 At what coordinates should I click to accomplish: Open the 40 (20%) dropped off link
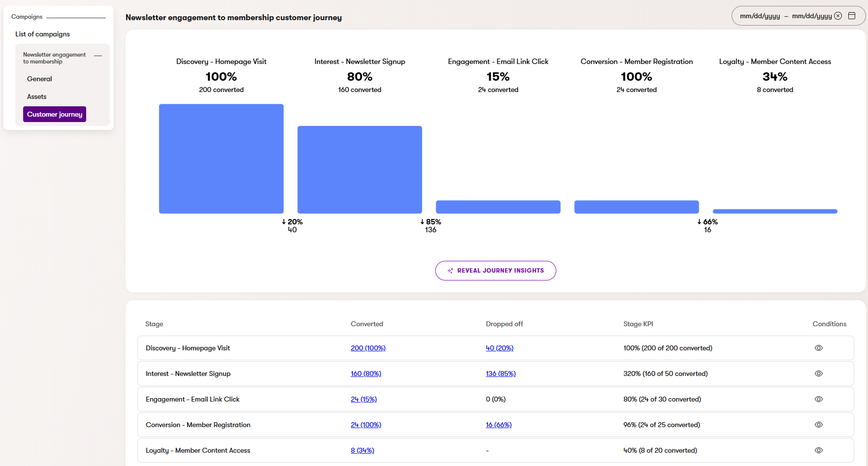point(500,347)
